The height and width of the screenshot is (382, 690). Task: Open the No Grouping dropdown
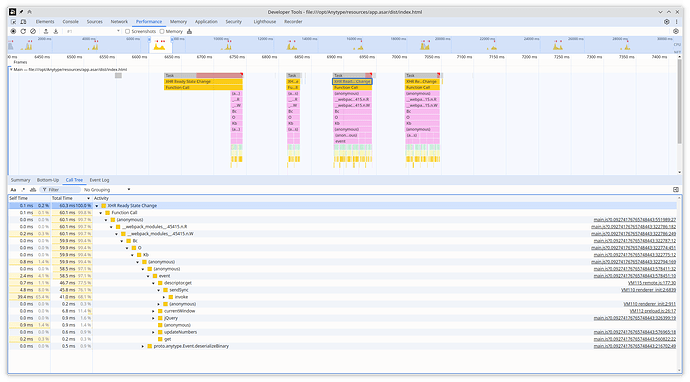(107, 190)
